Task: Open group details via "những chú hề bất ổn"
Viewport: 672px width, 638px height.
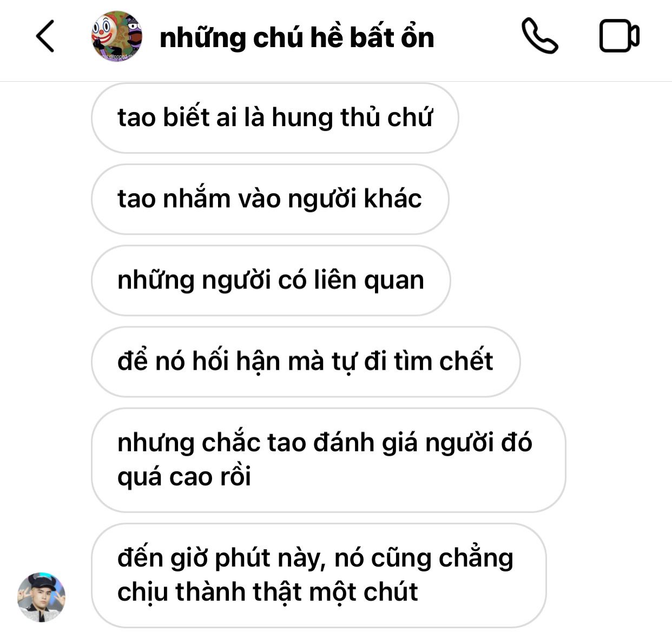Action: 297,38
